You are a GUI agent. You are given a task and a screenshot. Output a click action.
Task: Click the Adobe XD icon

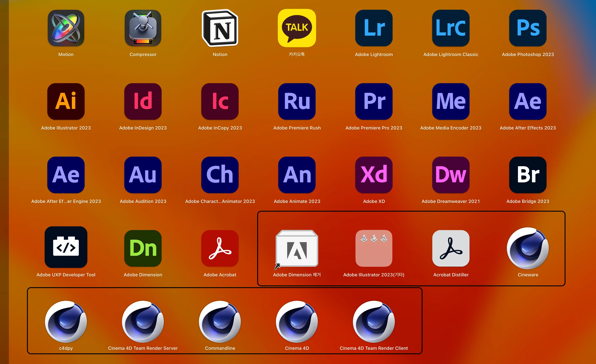374,175
